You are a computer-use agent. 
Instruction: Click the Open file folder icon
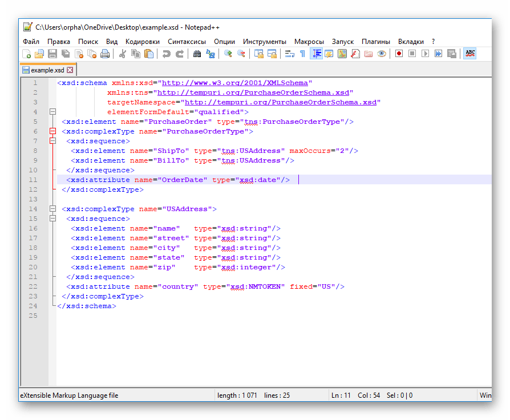pyautogui.click(x=39, y=54)
